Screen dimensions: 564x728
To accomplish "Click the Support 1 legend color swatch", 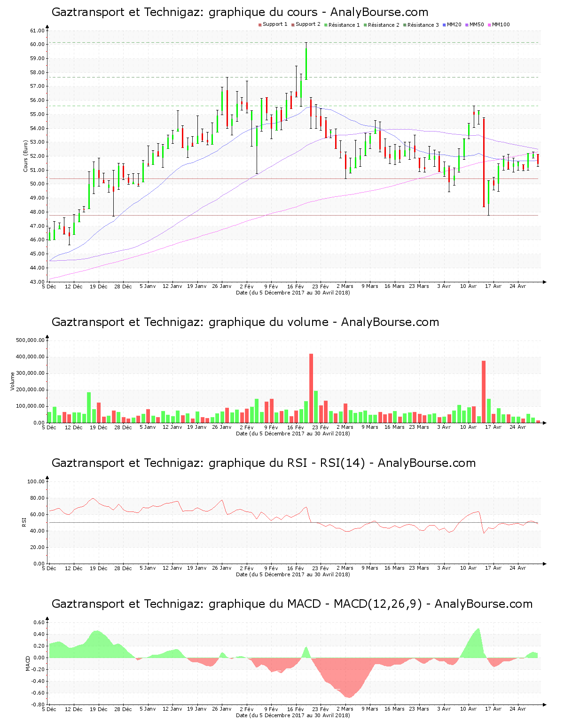I will pos(260,25).
